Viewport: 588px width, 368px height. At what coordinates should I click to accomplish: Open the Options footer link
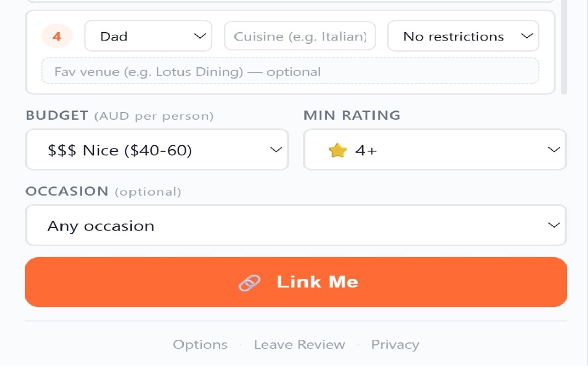200,345
